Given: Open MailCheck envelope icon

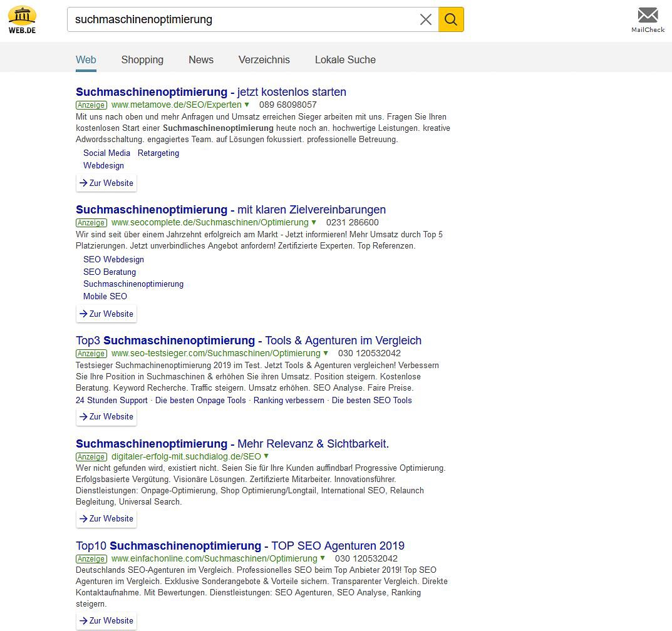Looking at the screenshot, I should coord(648,16).
